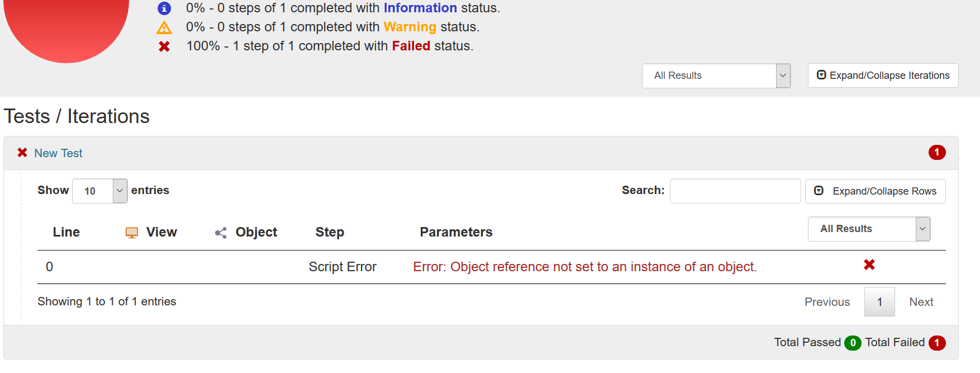Click the orange Warning triangle icon

point(164,27)
